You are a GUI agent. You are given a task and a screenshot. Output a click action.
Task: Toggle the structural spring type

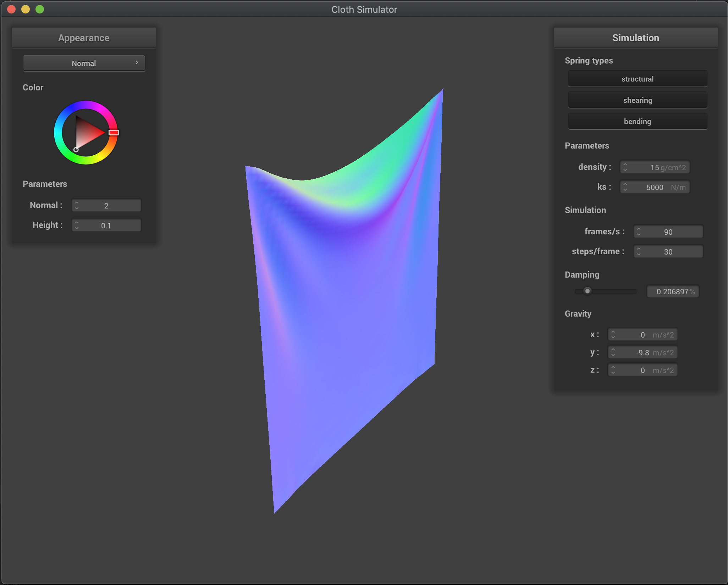click(637, 79)
